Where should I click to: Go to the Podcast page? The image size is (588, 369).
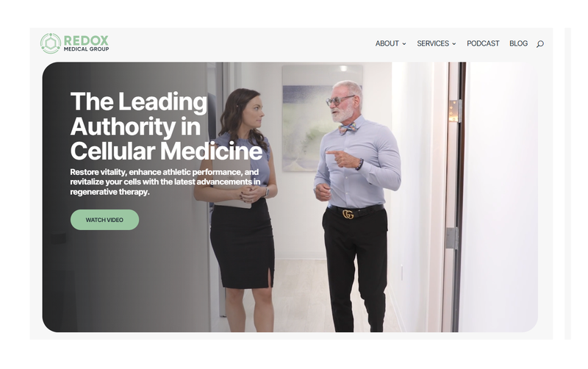(483, 43)
